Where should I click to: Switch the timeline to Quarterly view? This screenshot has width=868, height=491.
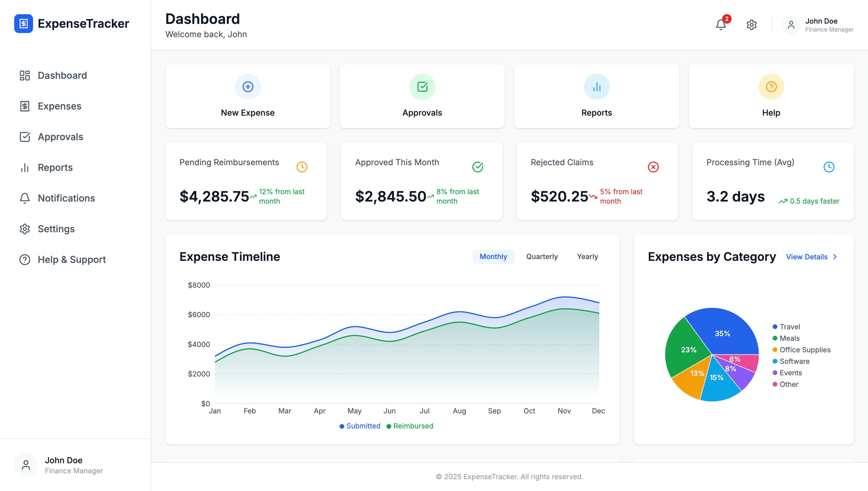tap(541, 256)
